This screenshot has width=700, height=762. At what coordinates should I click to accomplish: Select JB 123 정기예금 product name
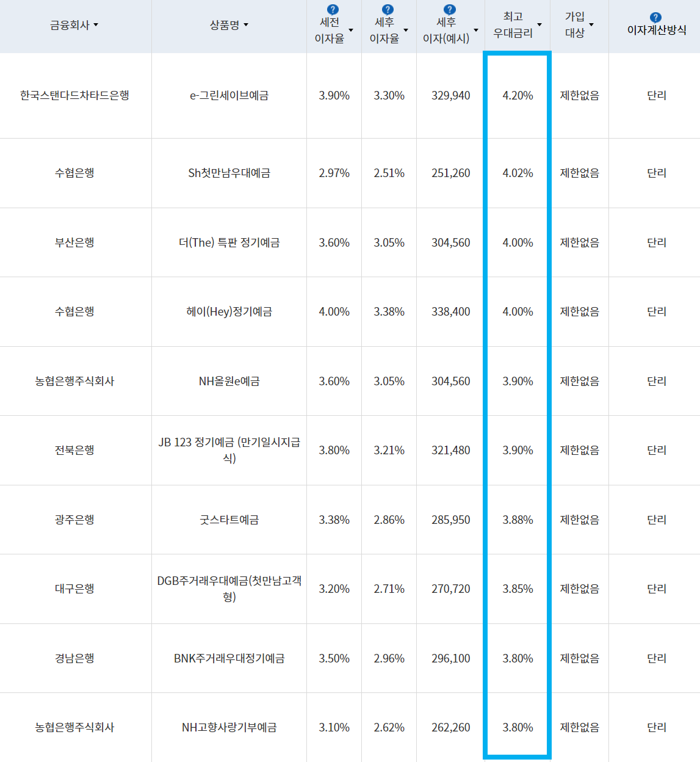[229, 450]
